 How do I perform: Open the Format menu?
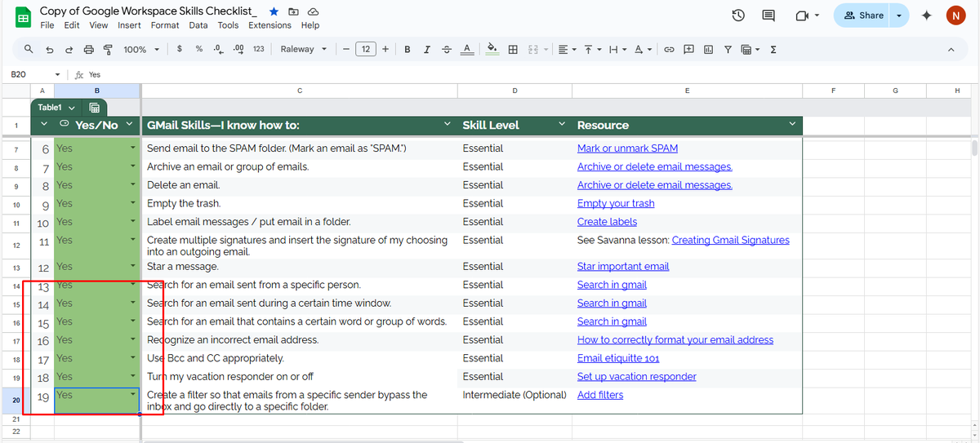(x=165, y=25)
